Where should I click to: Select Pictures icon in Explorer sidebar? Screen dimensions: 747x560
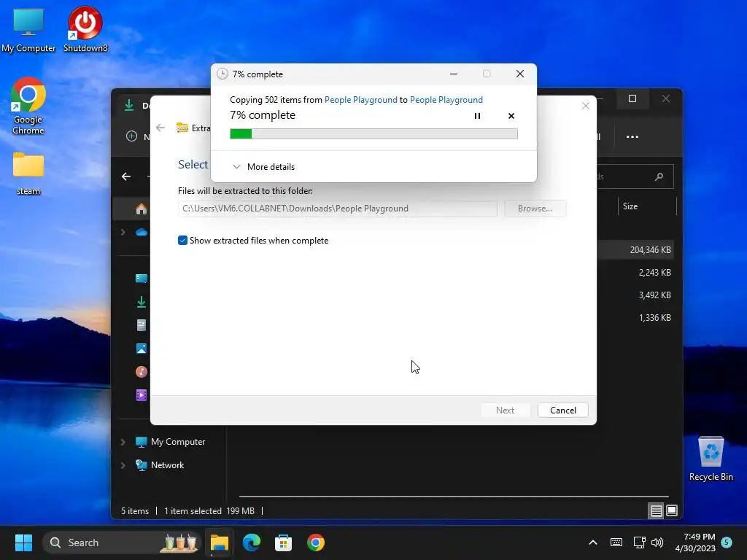click(x=142, y=349)
